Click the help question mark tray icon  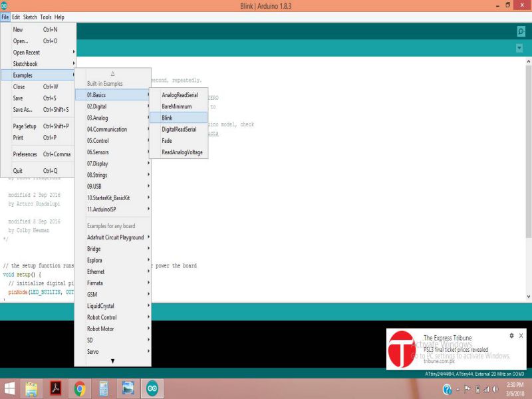[x=447, y=389]
